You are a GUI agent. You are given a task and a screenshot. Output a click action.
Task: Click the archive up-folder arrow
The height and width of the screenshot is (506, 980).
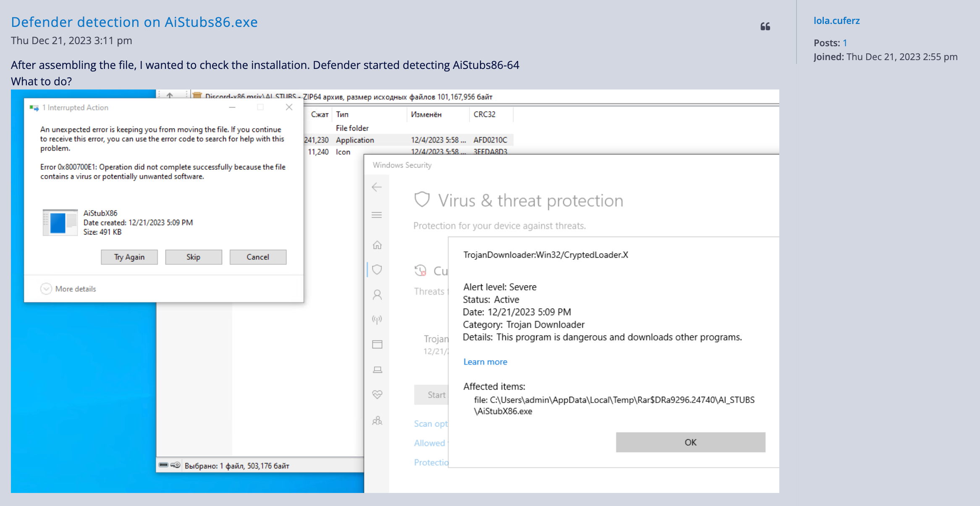pyautogui.click(x=170, y=95)
